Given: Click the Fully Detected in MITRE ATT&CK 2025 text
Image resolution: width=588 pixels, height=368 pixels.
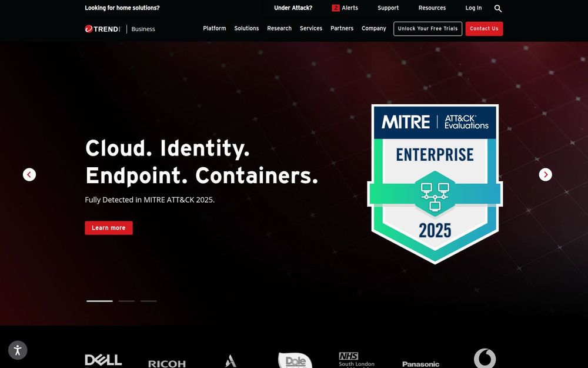Looking at the screenshot, I should coord(149,200).
